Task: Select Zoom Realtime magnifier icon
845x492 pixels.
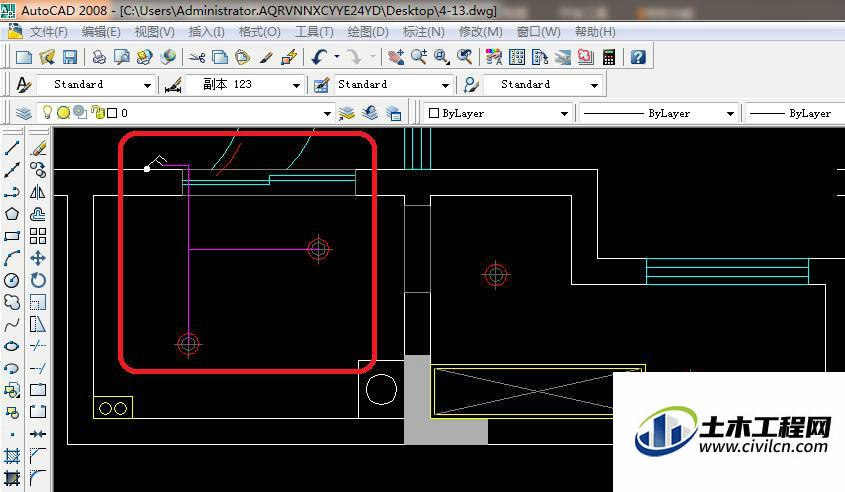Action: click(419, 57)
